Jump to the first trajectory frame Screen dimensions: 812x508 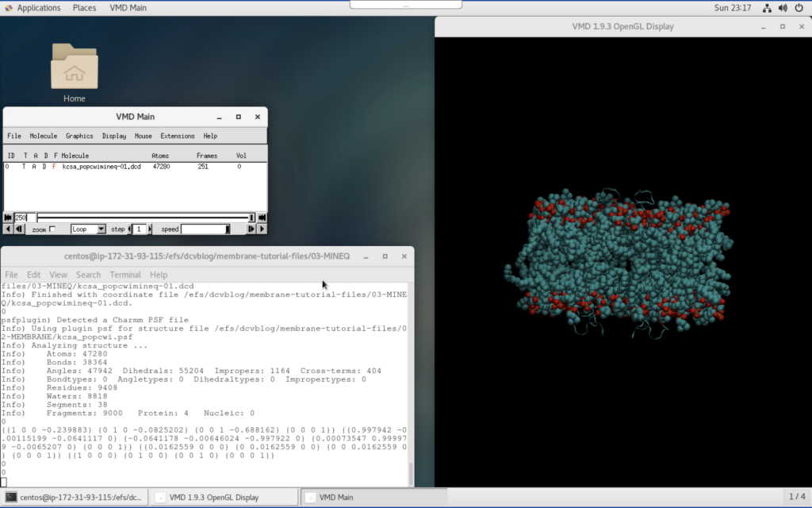(8, 217)
